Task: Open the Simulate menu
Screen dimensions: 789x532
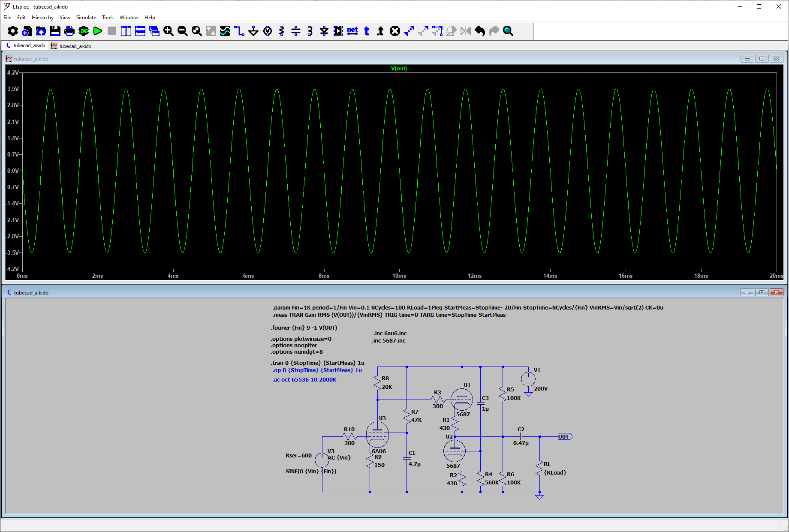Action: [86, 18]
